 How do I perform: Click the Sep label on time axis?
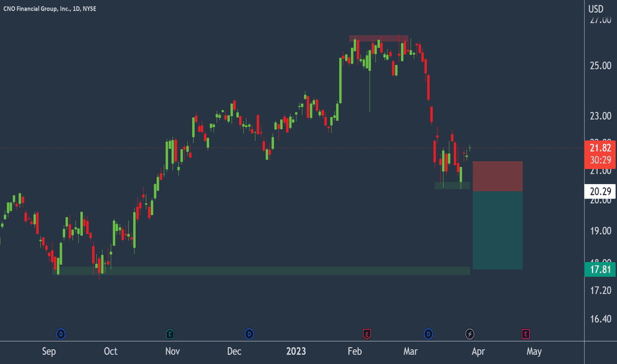coord(49,351)
